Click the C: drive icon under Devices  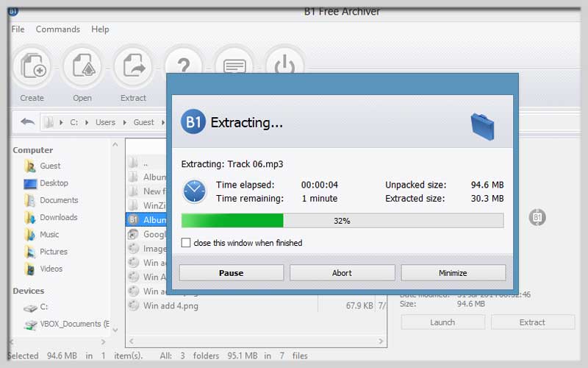pos(30,308)
